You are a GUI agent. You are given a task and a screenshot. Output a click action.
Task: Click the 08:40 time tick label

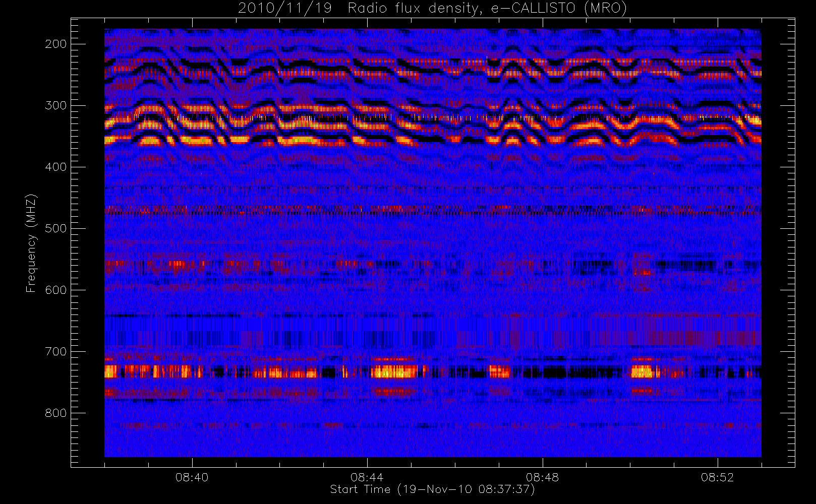192,477
